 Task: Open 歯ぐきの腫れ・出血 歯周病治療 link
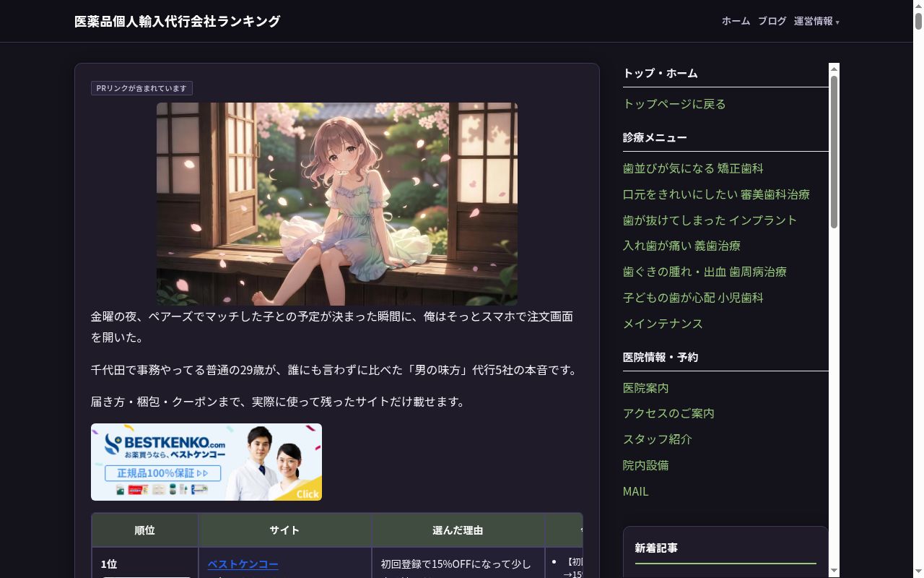(705, 272)
